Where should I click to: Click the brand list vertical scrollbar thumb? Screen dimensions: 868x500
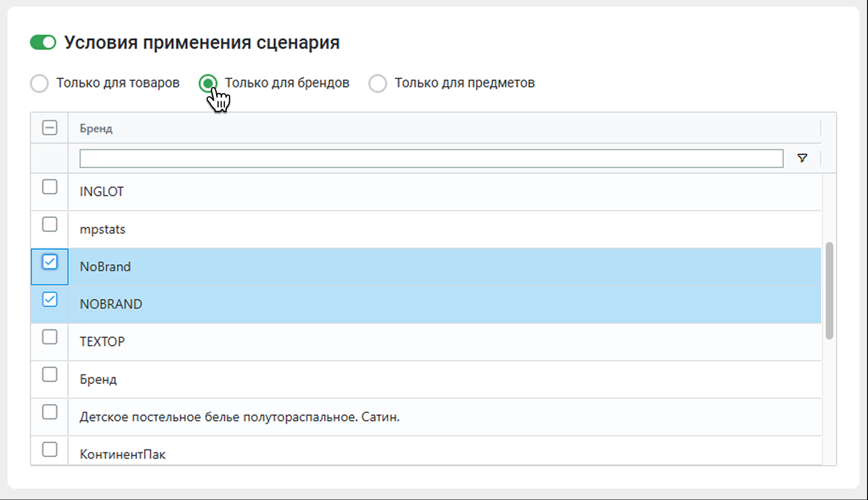point(829,290)
